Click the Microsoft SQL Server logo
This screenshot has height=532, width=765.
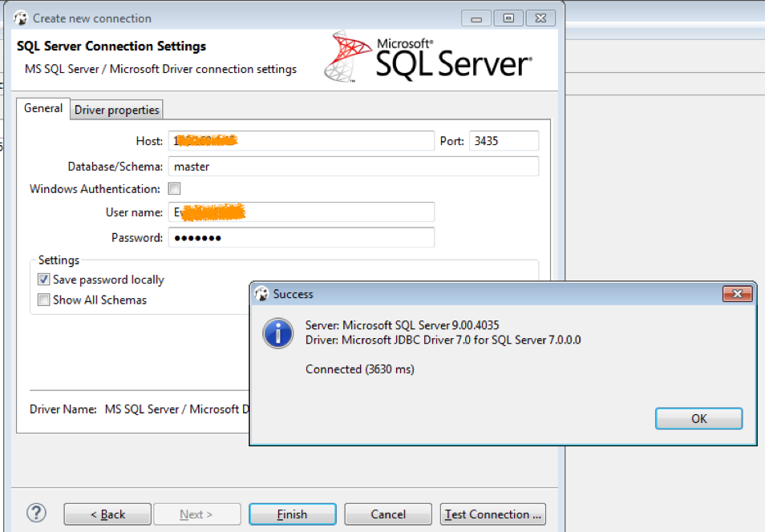click(x=428, y=57)
